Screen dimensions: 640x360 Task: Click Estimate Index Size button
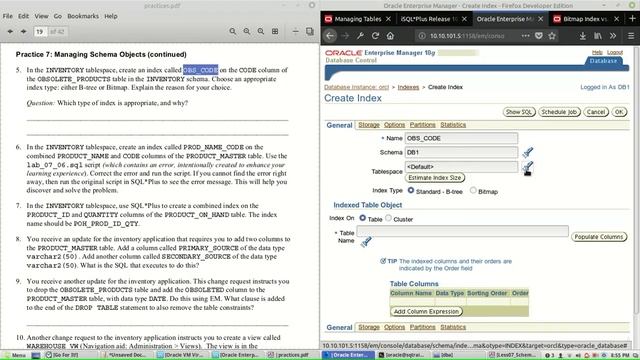(435, 178)
